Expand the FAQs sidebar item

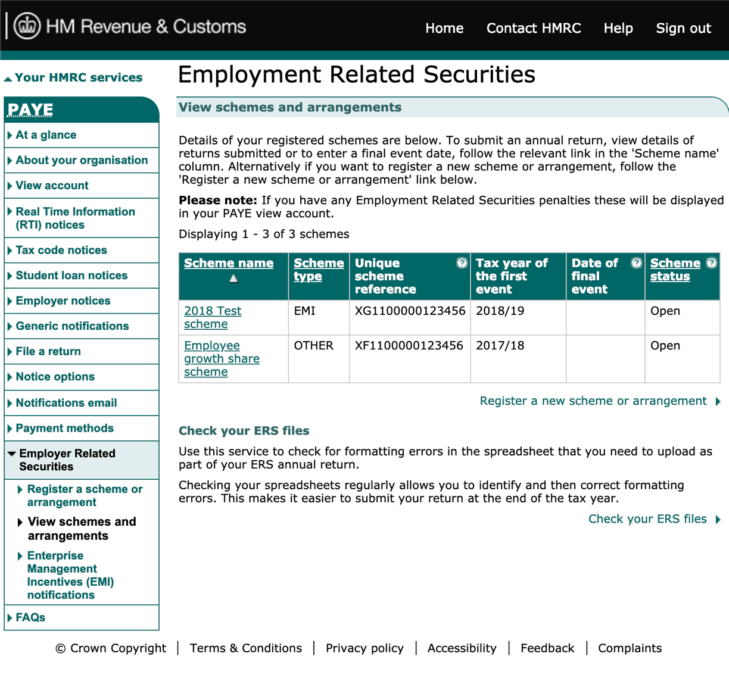(30, 618)
